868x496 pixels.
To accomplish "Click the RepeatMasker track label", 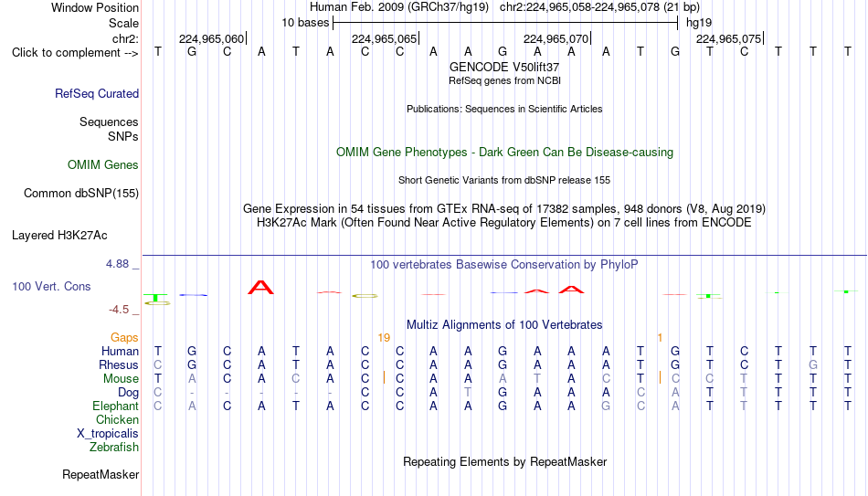I will [101, 474].
